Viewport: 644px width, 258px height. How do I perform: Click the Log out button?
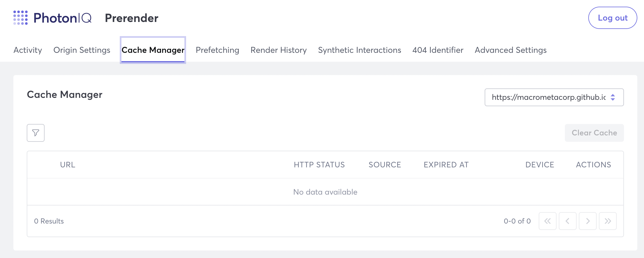click(613, 18)
